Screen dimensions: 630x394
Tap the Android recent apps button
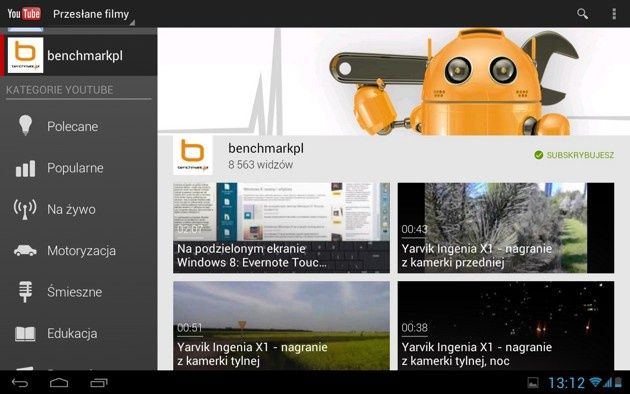[99, 383]
